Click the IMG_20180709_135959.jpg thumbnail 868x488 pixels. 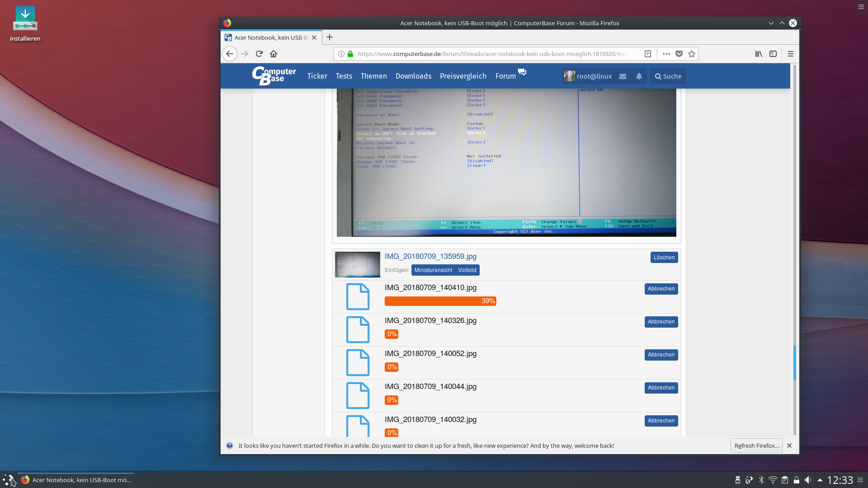(x=358, y=264)
